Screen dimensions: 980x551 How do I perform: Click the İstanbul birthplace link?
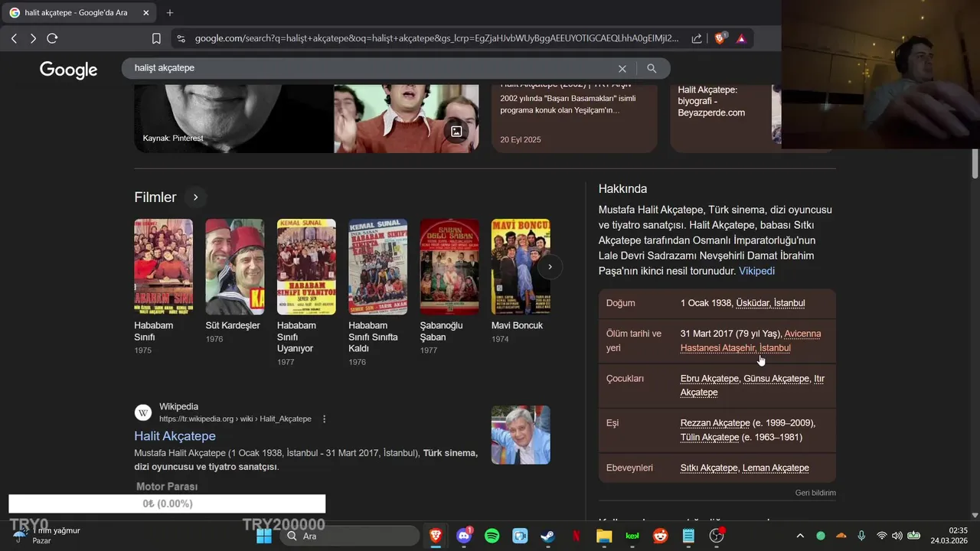click(x=789, y=303)
